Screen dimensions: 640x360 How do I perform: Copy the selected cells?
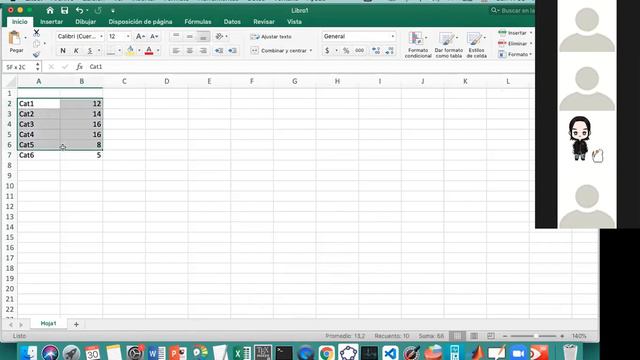pos(36,43)
